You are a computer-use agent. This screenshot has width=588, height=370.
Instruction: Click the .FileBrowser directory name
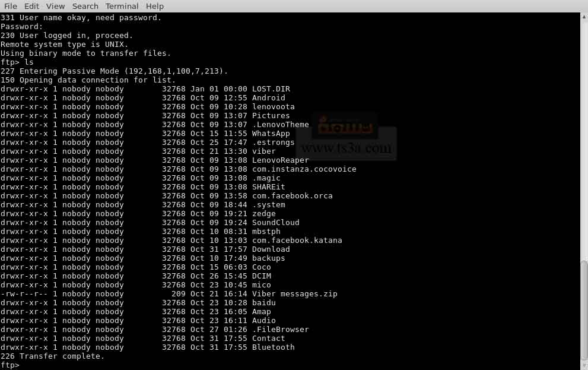click(x=281, y=330)
